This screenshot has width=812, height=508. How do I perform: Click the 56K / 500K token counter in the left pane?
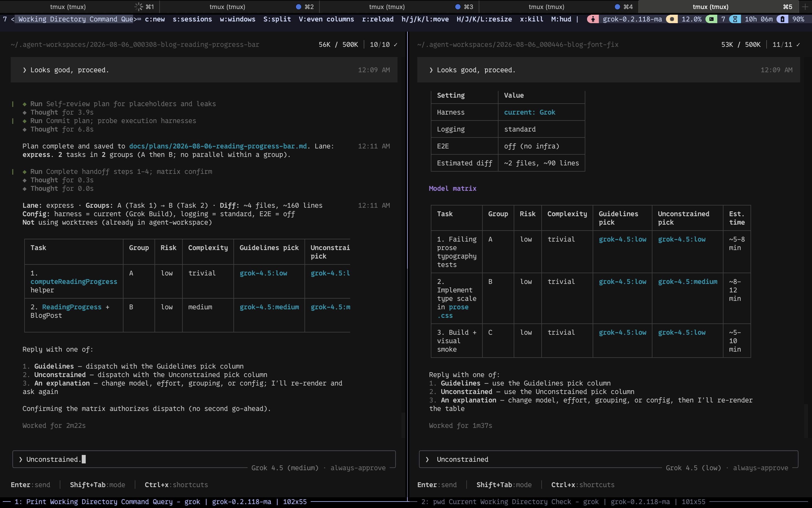point(338,45)
